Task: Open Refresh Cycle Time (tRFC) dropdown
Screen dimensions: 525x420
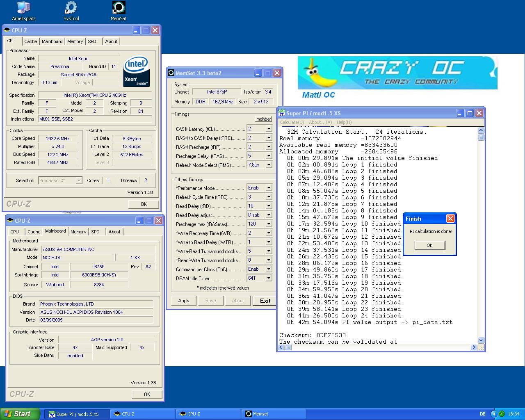Action: 269,197
